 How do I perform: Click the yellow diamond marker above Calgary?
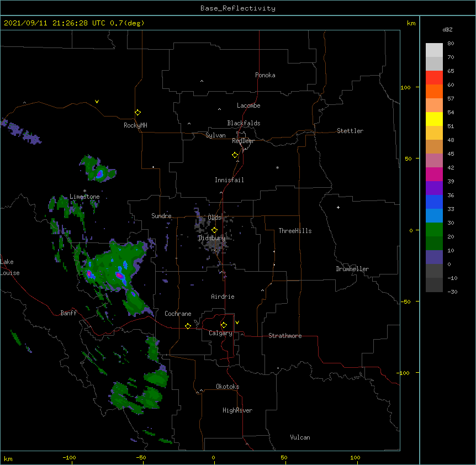224,325
